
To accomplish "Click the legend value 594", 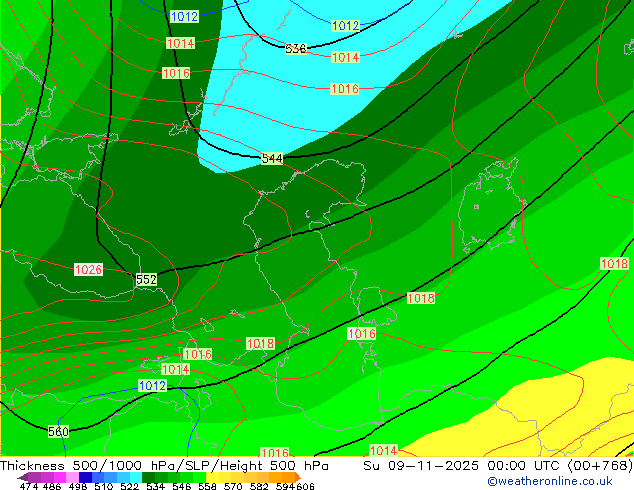I will coord(285,486).
